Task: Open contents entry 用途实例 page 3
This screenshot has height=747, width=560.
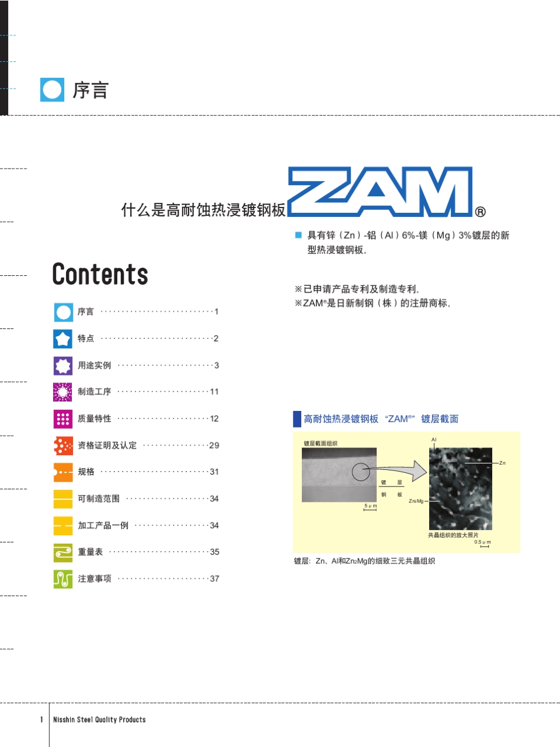Action: pos(148,366)
